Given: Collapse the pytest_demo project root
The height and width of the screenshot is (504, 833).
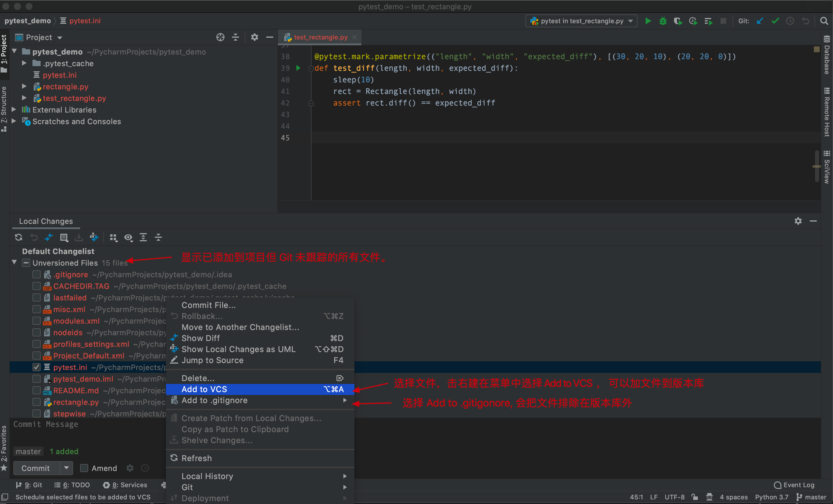Looking at the screenshot, I should coord(14,51).
